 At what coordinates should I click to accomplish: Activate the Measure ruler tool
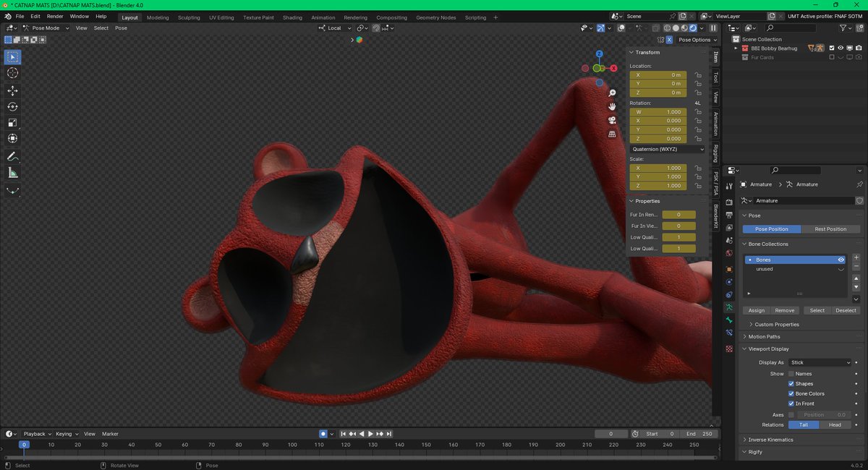coord(12,173)
